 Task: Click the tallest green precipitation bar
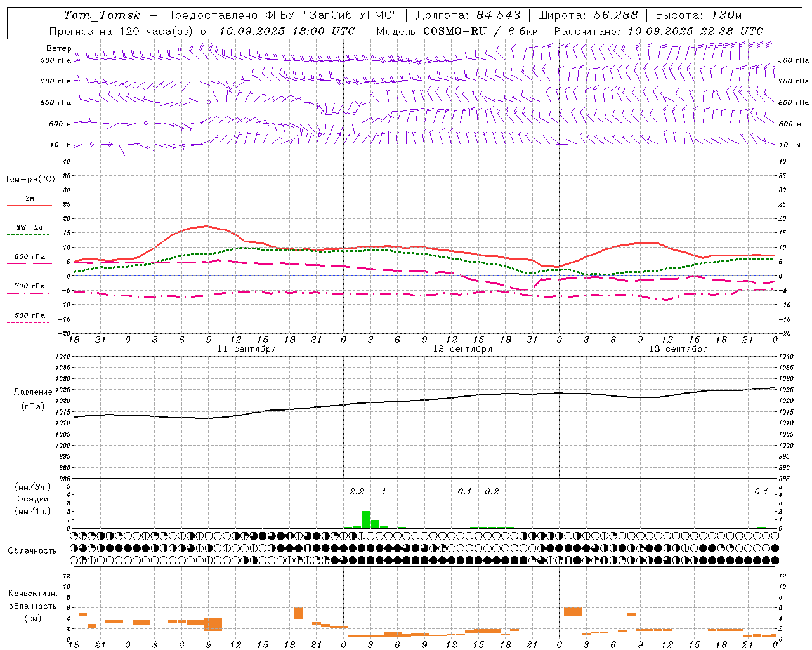tap(365, 519)
